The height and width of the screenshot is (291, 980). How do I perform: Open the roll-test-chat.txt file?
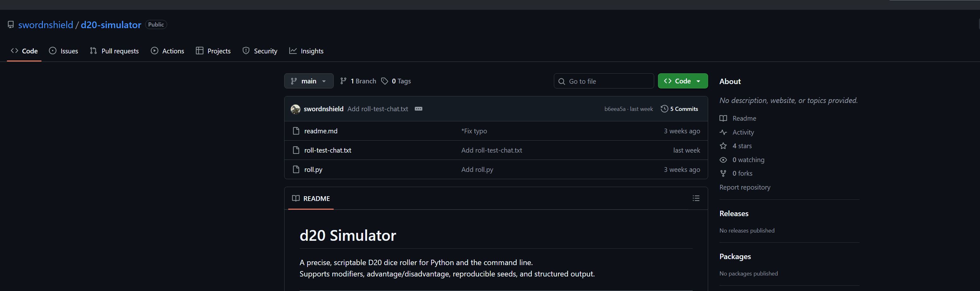click(x=327, y=150)
